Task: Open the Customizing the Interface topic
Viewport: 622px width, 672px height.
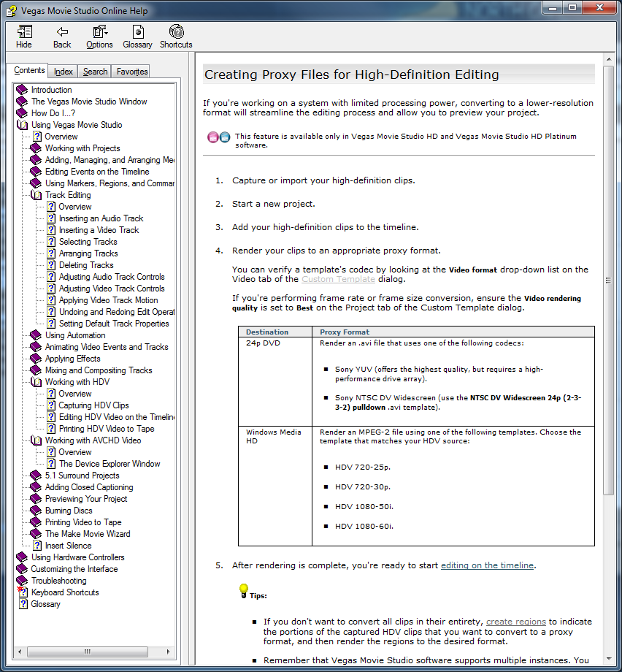Action: tap(74, 569)
